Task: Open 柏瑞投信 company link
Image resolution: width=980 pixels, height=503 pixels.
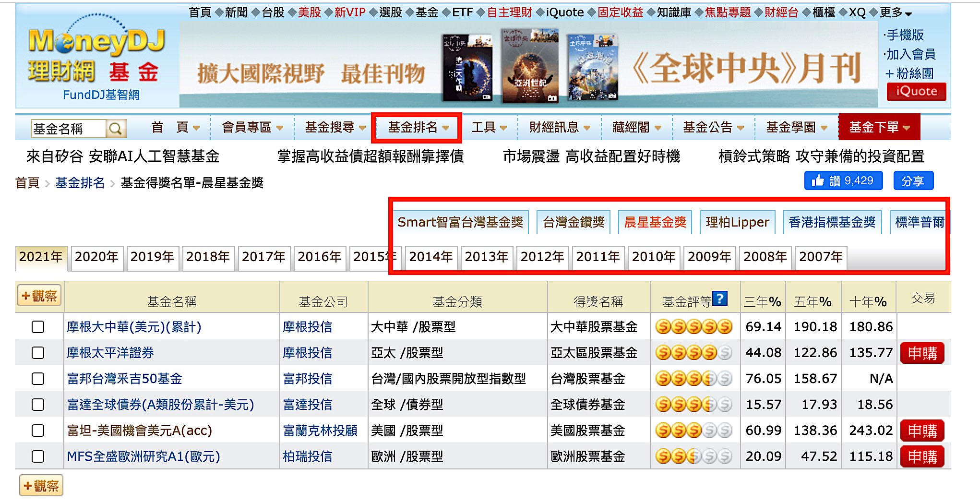Action: (308, 457)
